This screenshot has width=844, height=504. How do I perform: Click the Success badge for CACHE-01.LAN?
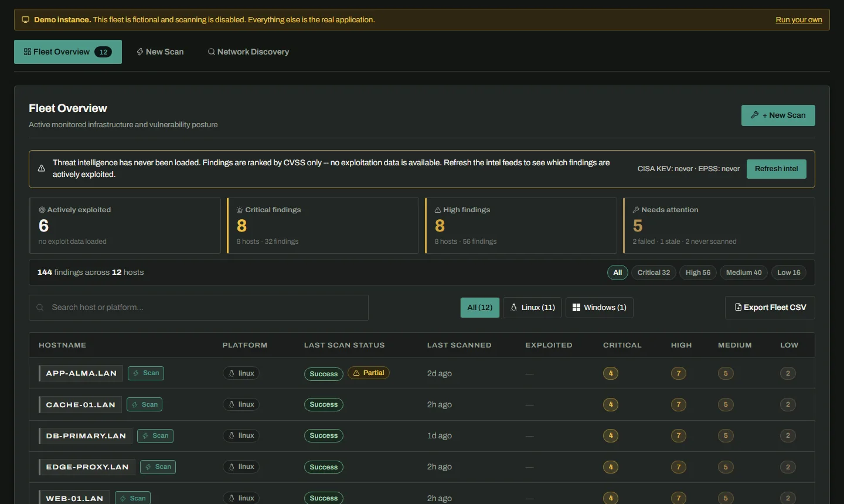(x=324, y=405)
